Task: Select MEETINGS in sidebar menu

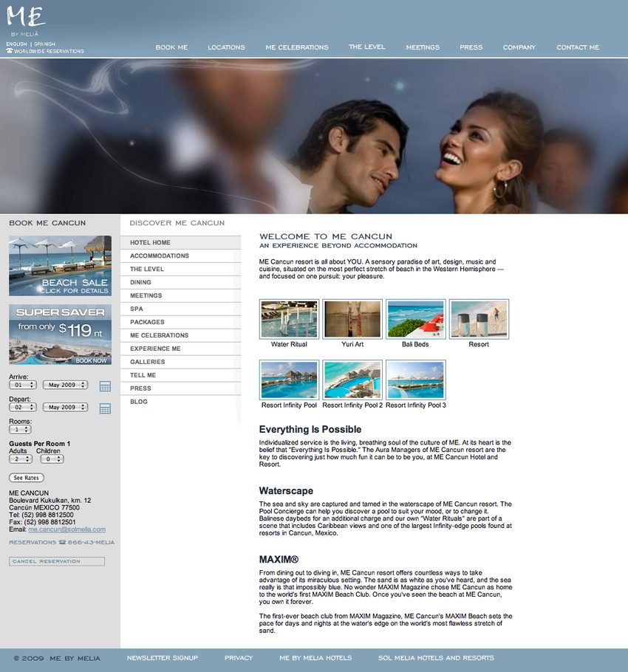Action: pos(180,295)
